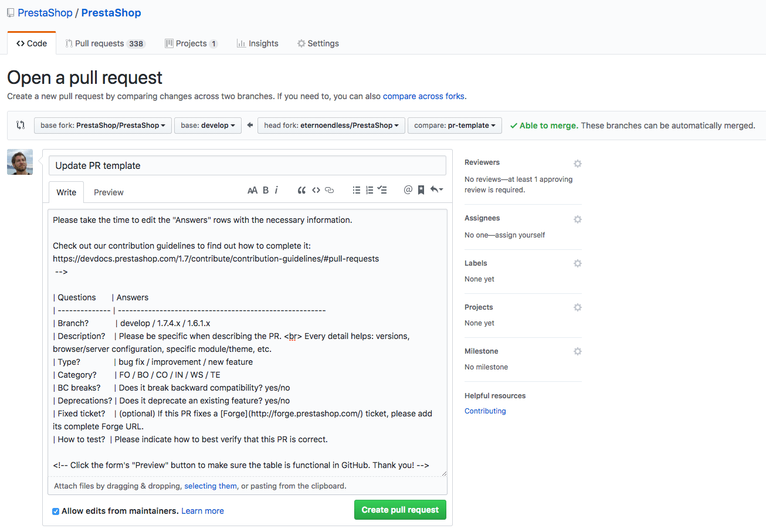This screenshot has height=532, width=766.
Task: Insert a code snippet
Action: (316, 189)
